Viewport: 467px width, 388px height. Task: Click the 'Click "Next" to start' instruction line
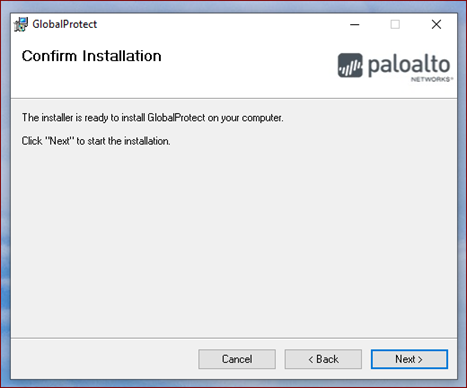click(x=96, y=141)
